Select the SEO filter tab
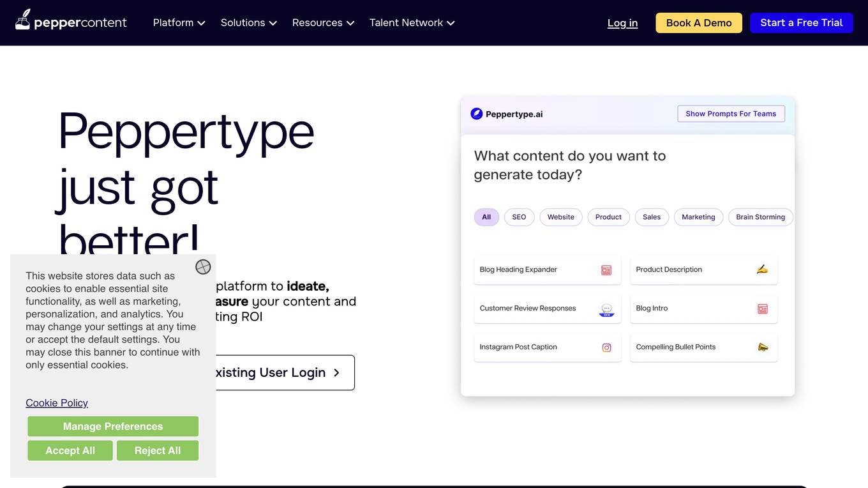 (x=519, y=217)
